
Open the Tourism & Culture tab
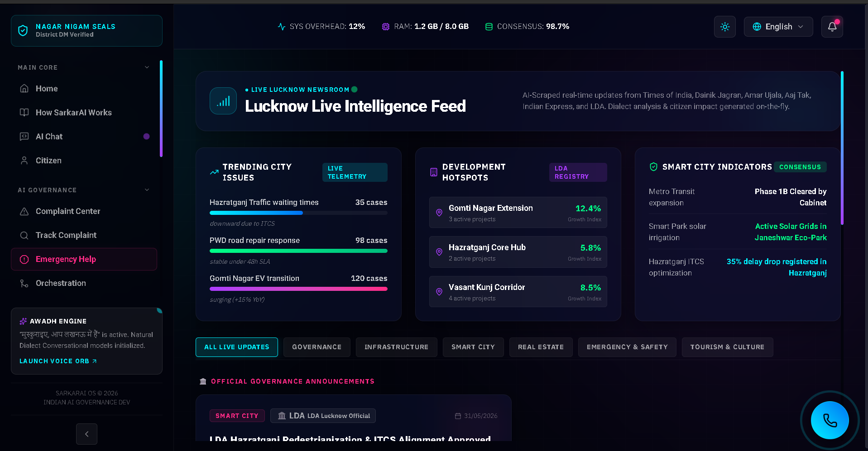point(728,347)
